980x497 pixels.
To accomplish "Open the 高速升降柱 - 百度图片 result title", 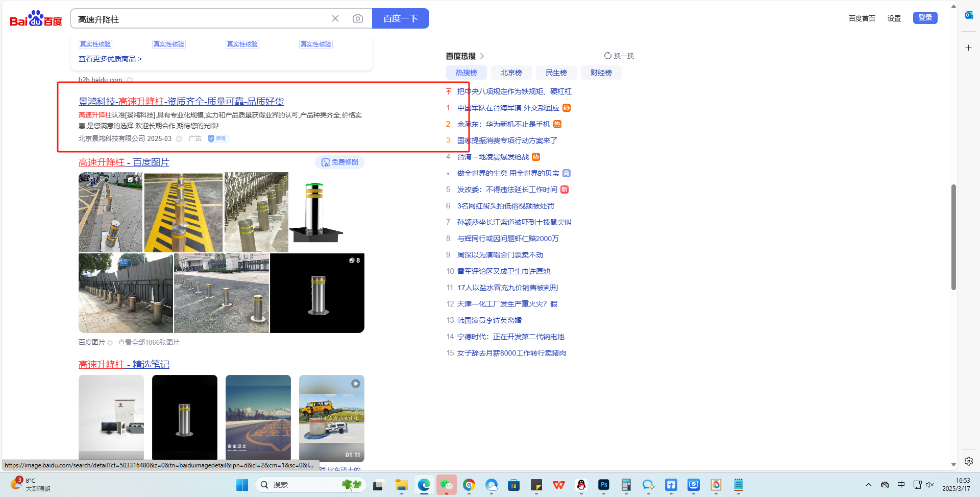I will 124,162.
